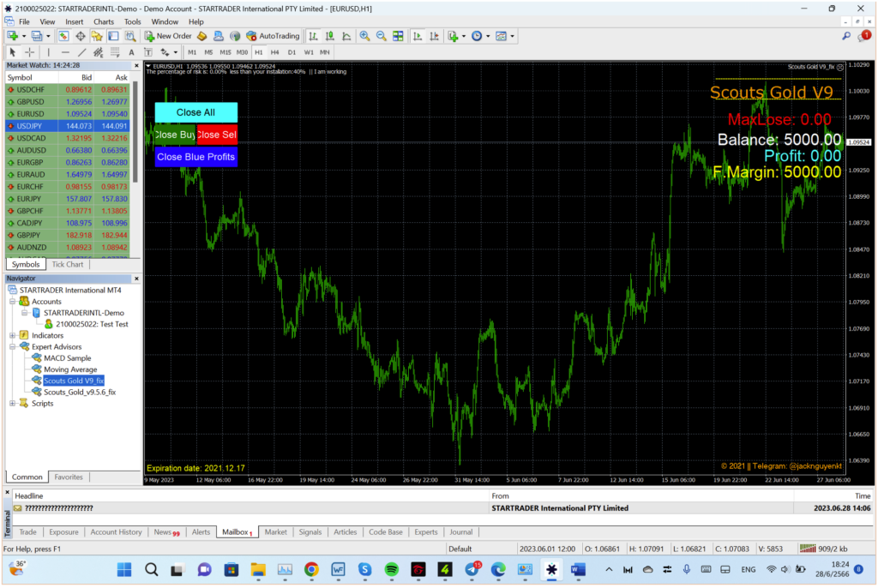
Task: Switch timeframe to M30
Action: (x=242, y=52)
